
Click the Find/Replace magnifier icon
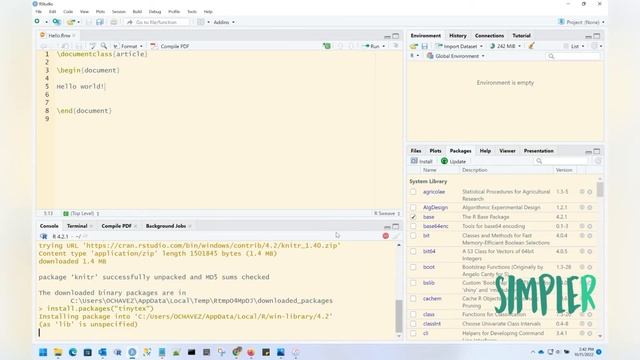[x=104, y=46]
